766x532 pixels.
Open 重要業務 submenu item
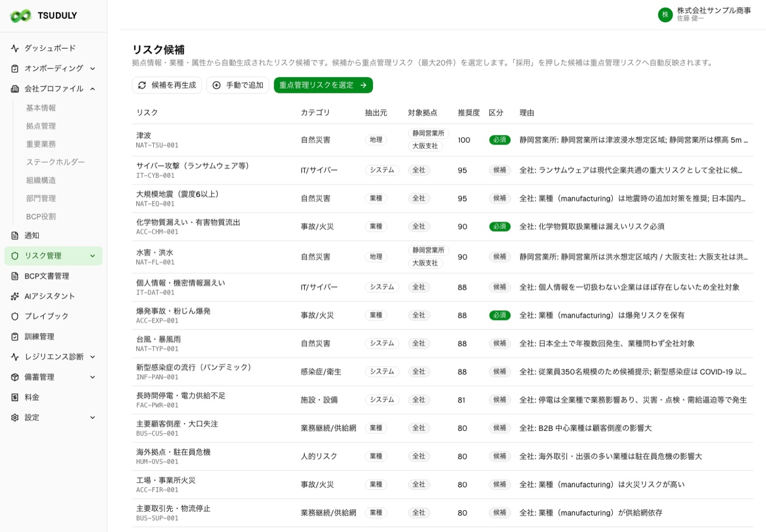[41, 144]
